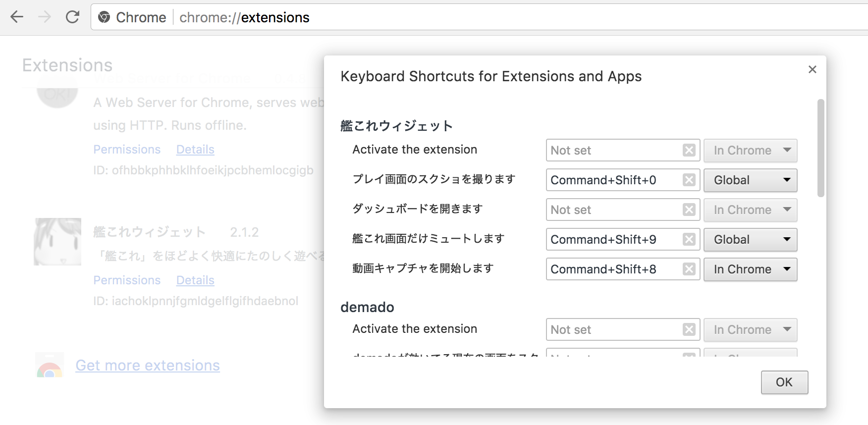Click the ID: iachoklpnnjfgmldgelflgifhdaebnol text
The image size is (868, 425).
pyautogui.click(x=196, y=301)
